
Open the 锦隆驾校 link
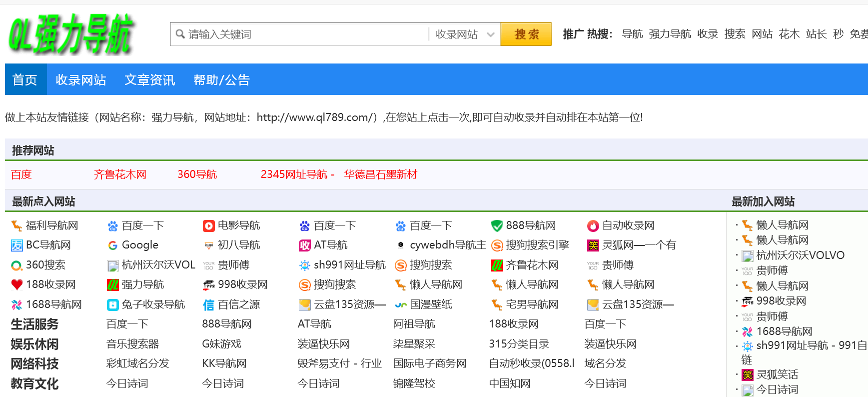point(414,383)
